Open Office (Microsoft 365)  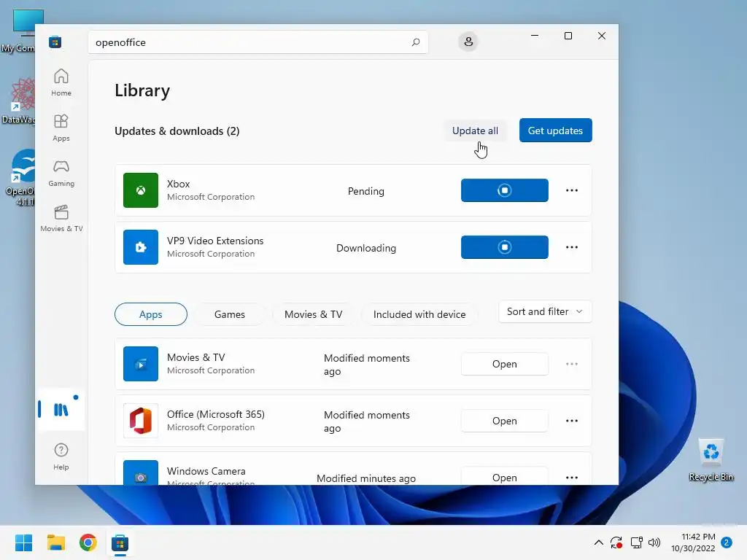[x=505, y=421]
